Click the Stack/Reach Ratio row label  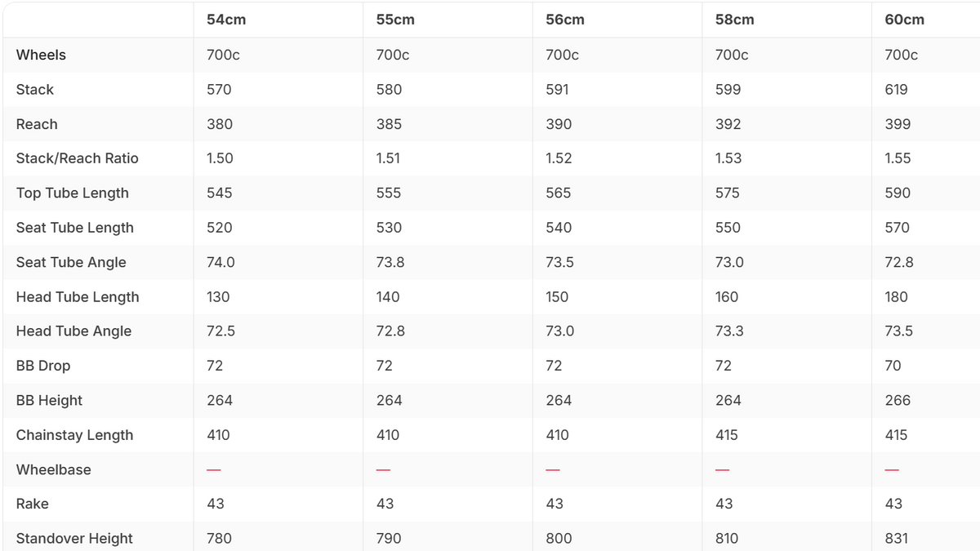tap(78, 158)
